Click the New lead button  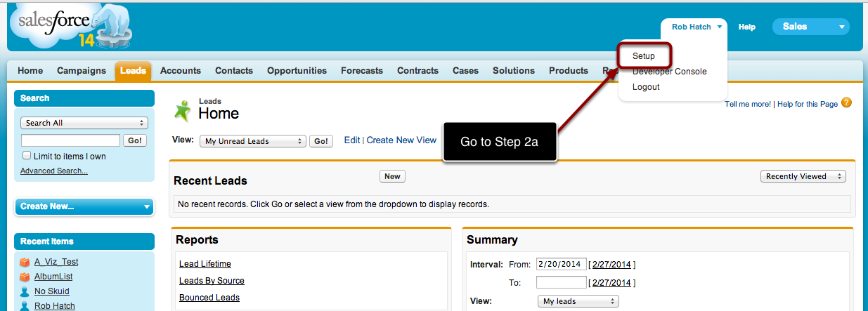[392, 176]
